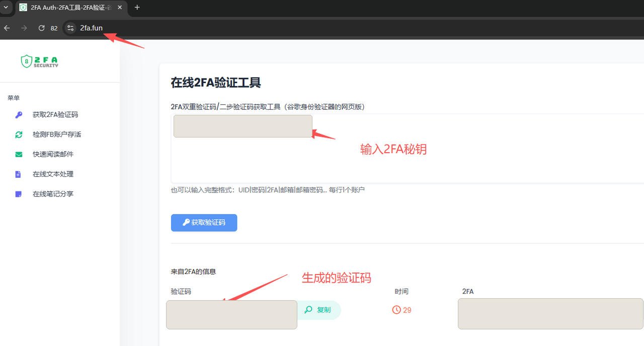This screenshot has width=644, height=346.
Task: Select the 2FA Auth browser tab
Action: click(x=70, y=8)
